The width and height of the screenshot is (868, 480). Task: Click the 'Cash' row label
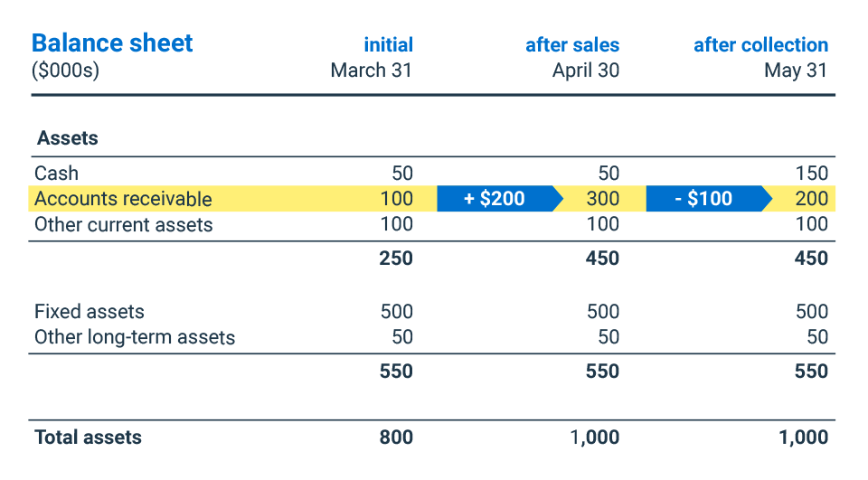[56, 173]
